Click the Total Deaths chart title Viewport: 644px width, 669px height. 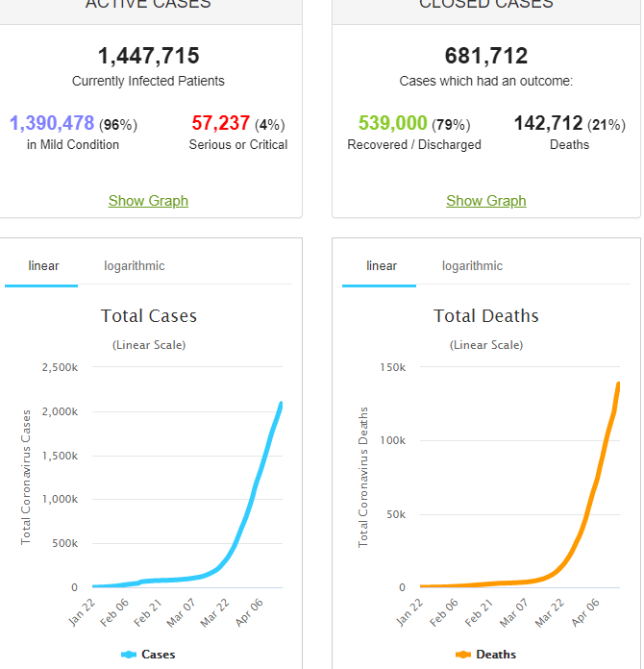[x=486, y=316]
